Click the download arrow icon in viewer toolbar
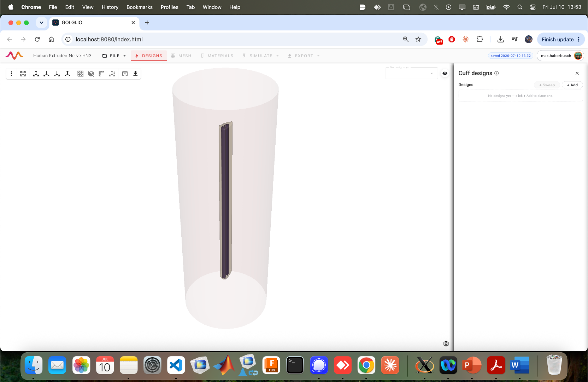Viewport: 588px width, 382px height. click(x=135, y=74)
